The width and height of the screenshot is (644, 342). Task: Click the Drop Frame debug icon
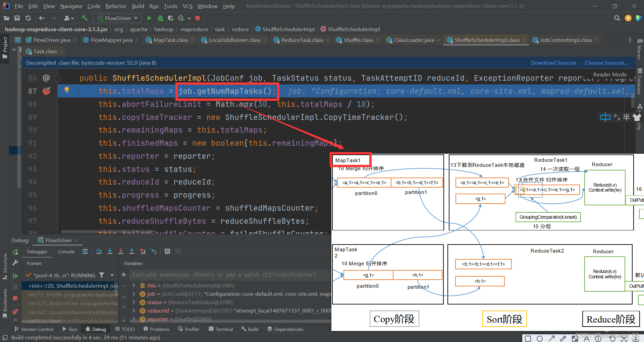tap(143, 251)
